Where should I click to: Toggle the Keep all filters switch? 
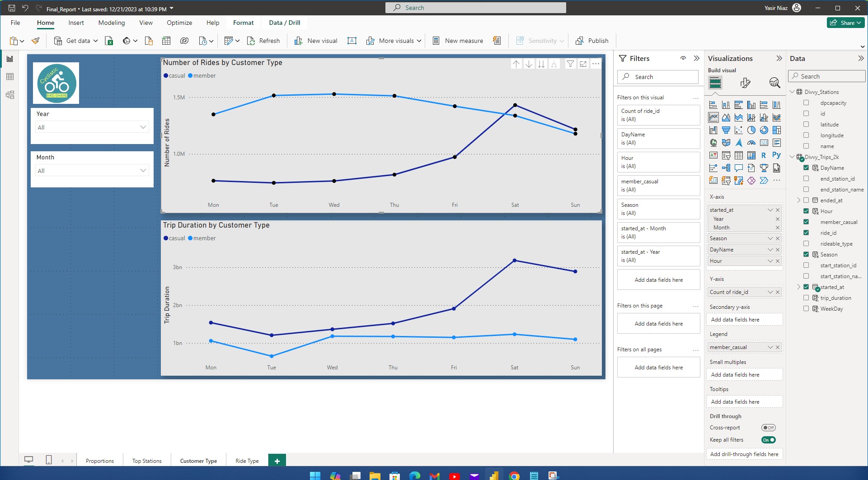coord(769,440)
